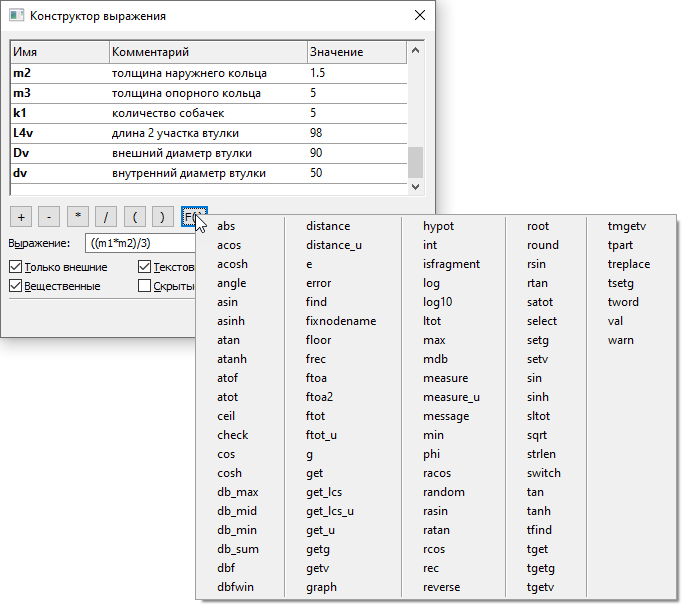The width and height of the screenshot is (682, 605).
Task: Open the F() functions dropdown list
Action: pyautogui.click(x=191, y=216)
